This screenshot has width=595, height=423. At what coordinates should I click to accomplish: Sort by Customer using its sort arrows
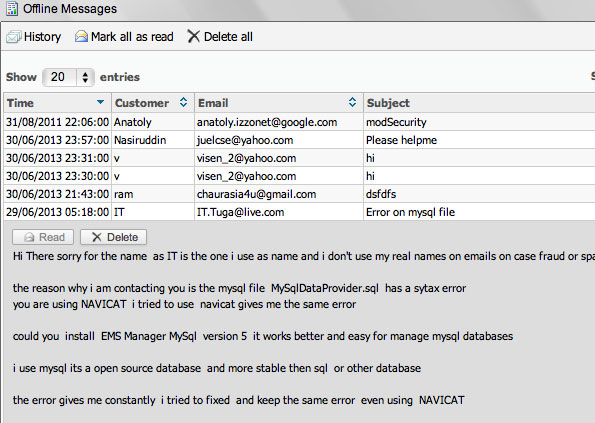click(183, 102)
